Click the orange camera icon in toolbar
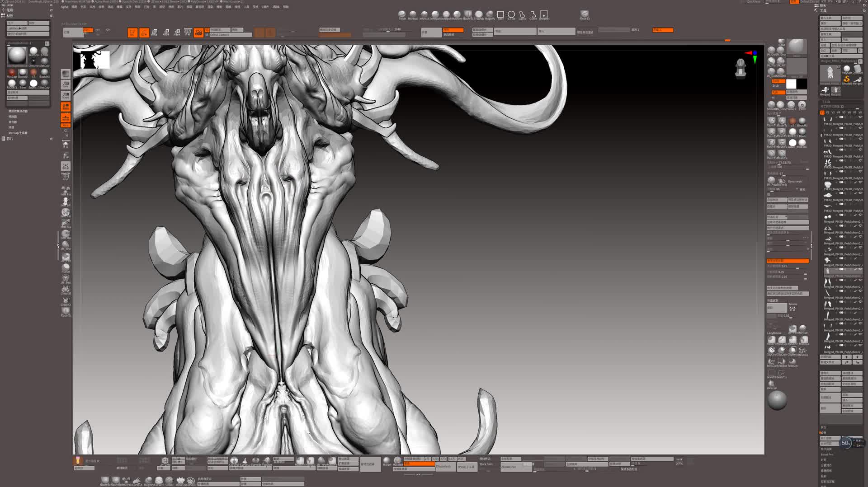 (198, 33)
